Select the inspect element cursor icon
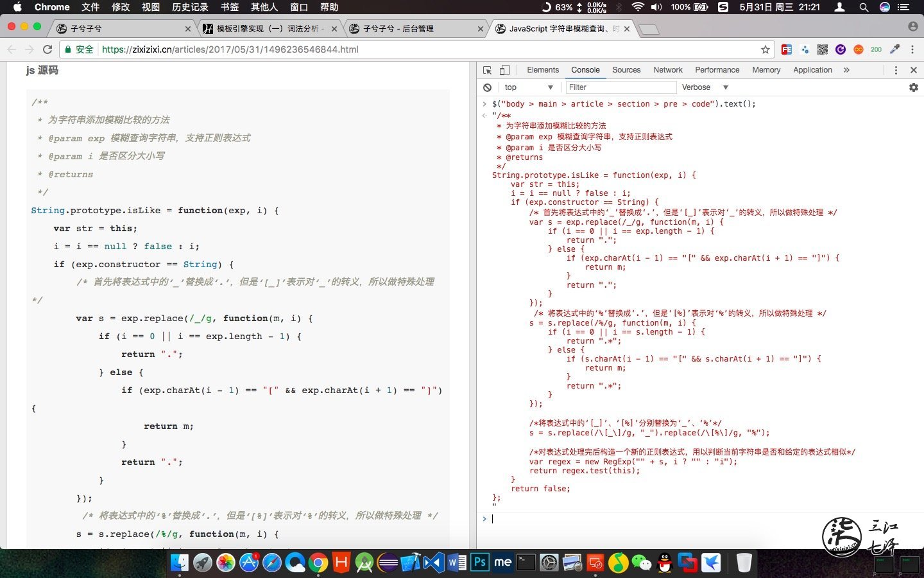The width and height of the screenshot is (924, 578). pos(486,69)
